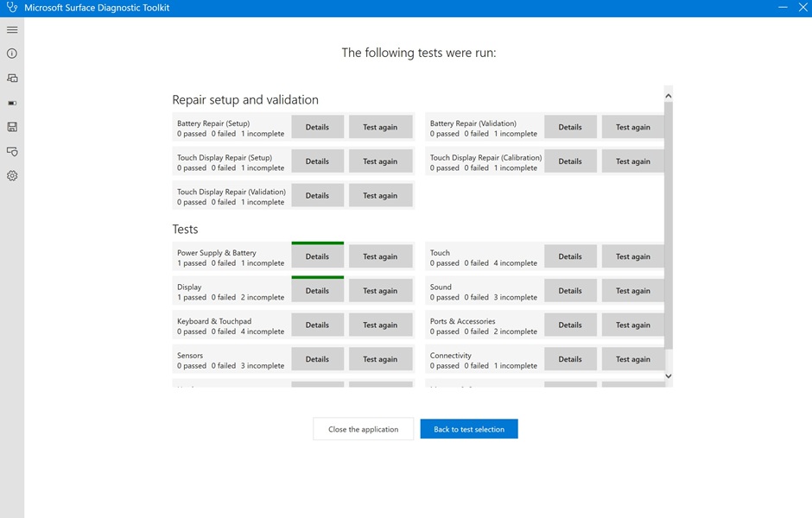Open Details for the Sound test
812x518 pixels.
tap(570, 290)
